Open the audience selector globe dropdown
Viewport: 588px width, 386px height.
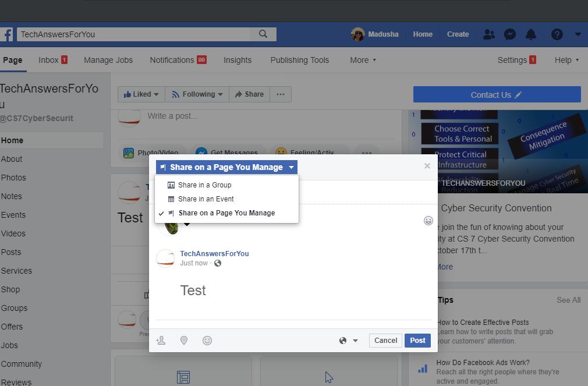(348, 341)
